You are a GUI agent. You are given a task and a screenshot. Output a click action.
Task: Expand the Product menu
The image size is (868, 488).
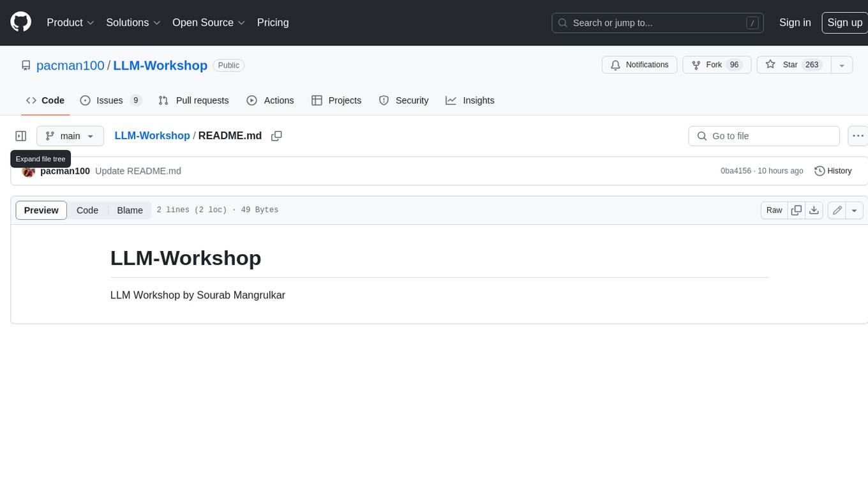[x=70, y=22]
